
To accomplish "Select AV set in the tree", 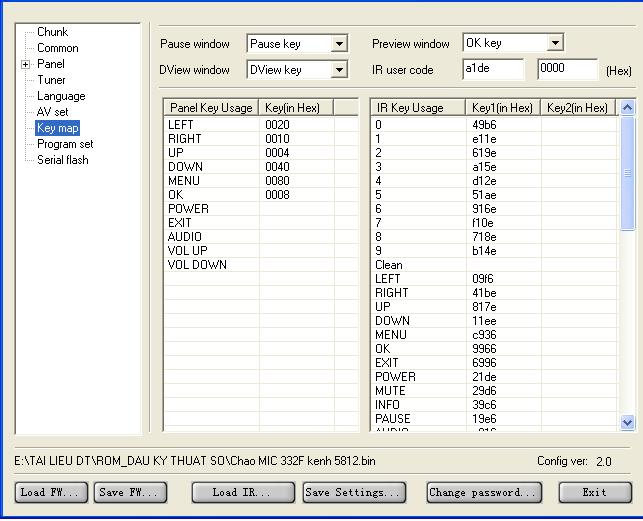I will pos(52,112).
